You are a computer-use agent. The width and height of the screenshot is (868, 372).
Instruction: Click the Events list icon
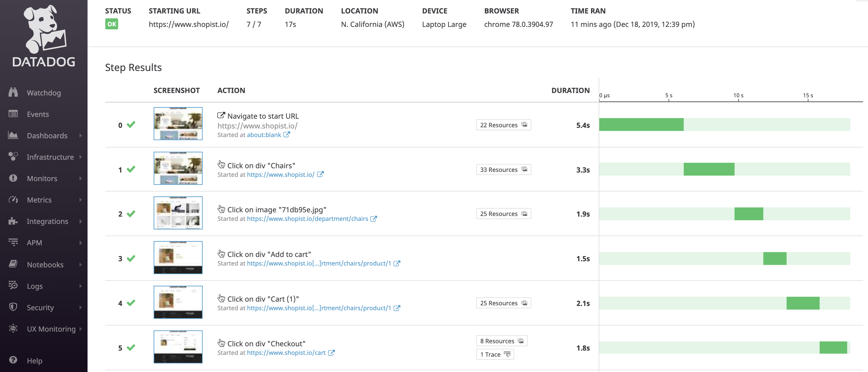tap(13, 114)
